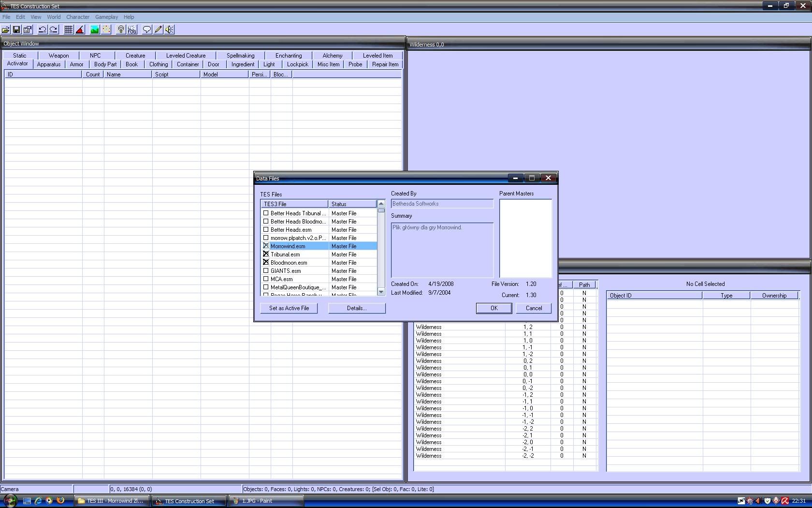Screen dimensions: 812x508
Task: Click the Summary text box
Action: [442, 250]
